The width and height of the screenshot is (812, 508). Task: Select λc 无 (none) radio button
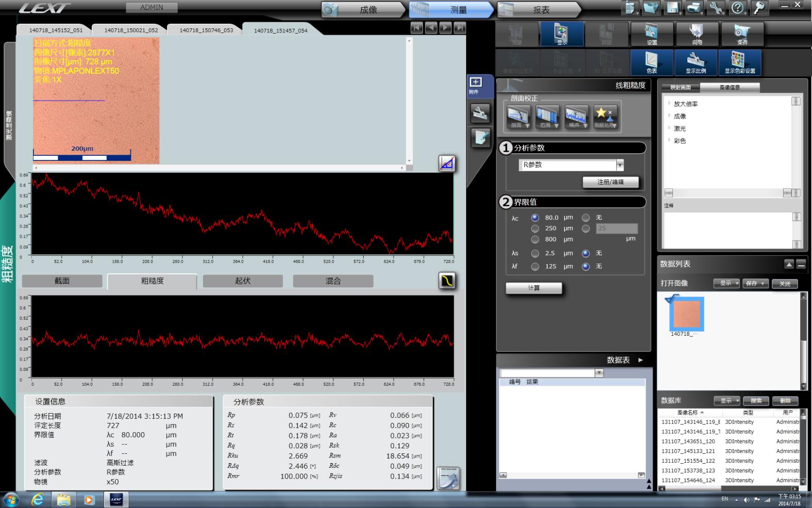[586, 218]
